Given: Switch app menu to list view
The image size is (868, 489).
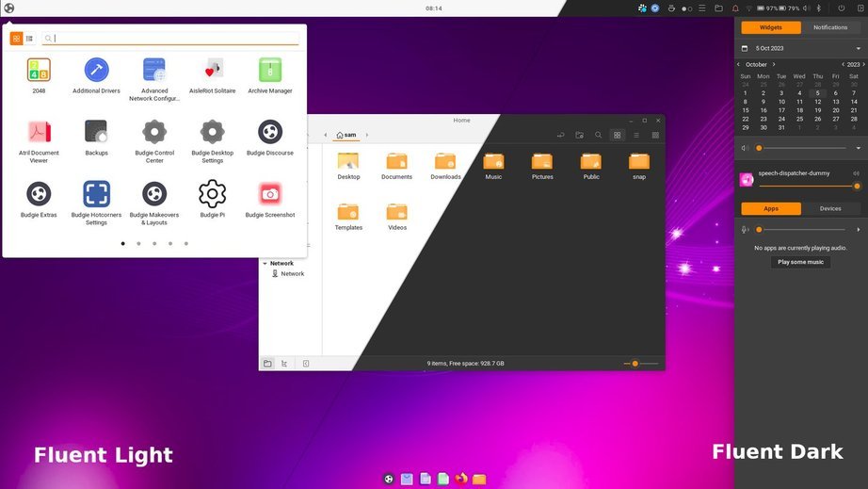Looking at the screenshot, I should click(29, 39).
